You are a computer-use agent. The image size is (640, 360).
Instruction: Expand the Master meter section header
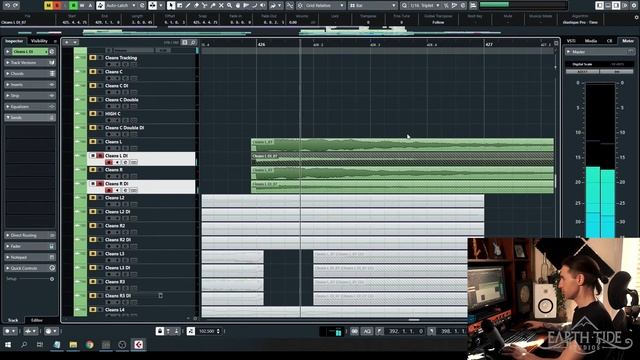600,52
